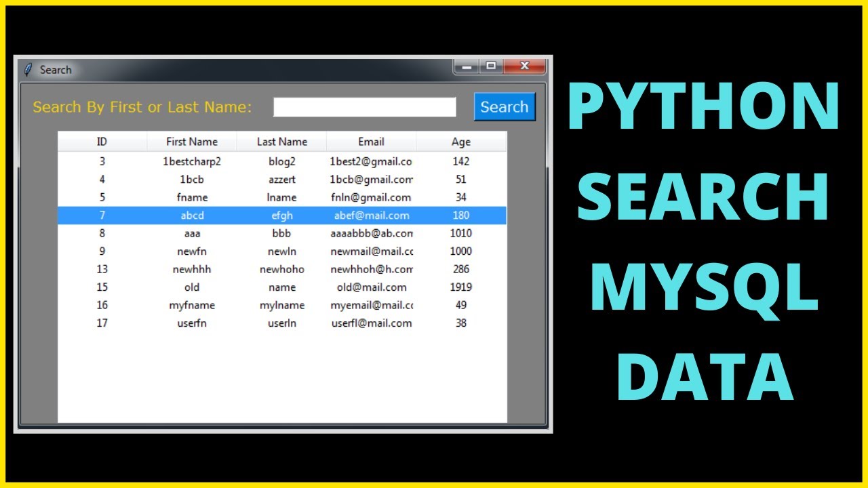The height and width of the screenshot is (488, 868).
Task: Minimize the Search window
Action: pyautogui.click(x=467, y=66)
